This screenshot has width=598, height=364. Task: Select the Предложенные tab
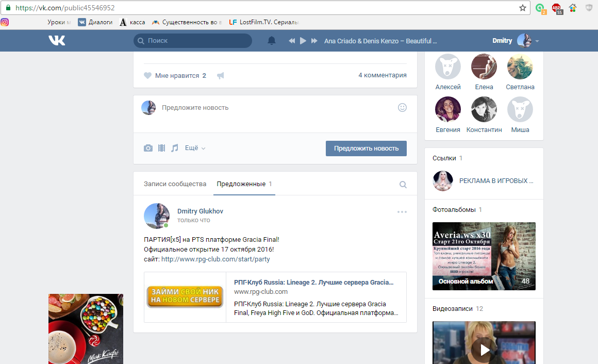click(244, 184)
